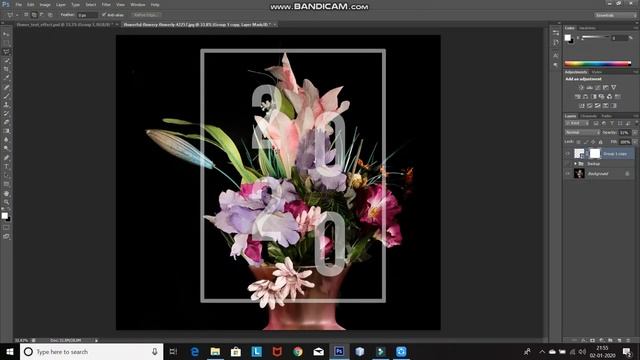Open the Essentials workspace dropdown

[x=615, y=15]
